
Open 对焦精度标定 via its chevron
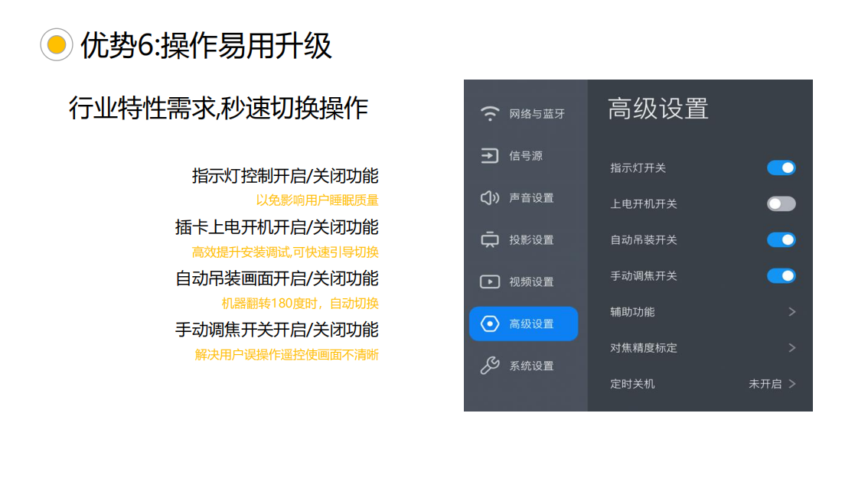(x=792, y=348)
